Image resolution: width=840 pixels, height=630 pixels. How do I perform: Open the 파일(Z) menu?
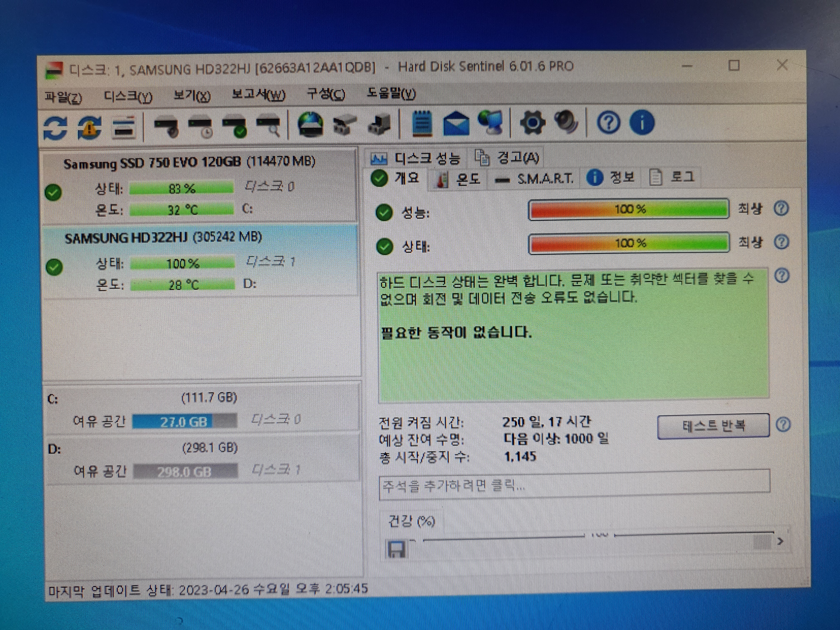(63, 97)
